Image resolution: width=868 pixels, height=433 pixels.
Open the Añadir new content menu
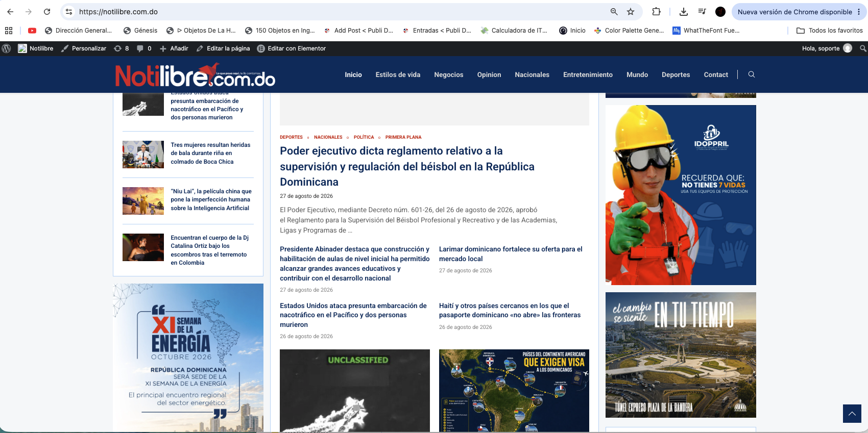(x=174, y=48)
